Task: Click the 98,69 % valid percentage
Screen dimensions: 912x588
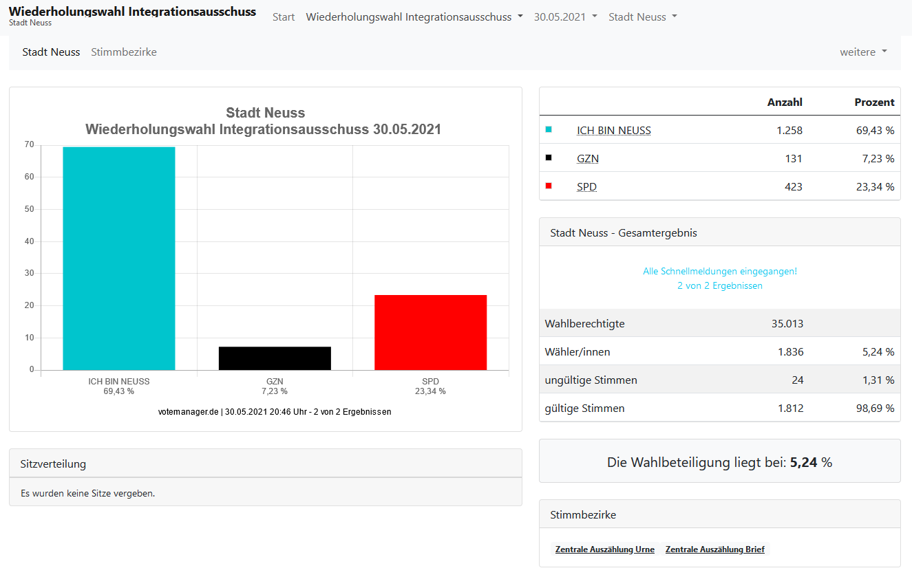Action: click(875, 408)
